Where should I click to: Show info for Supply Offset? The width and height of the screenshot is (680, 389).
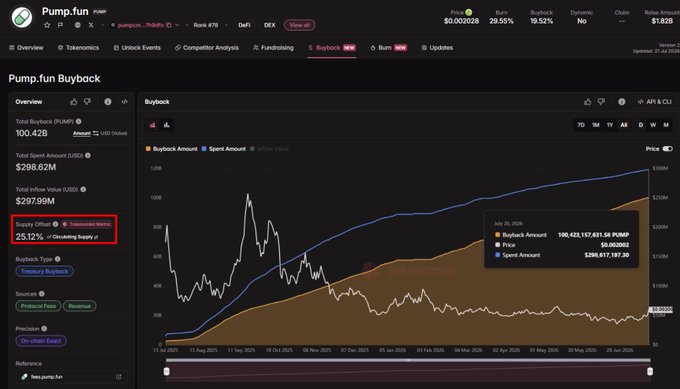(56, 224)
